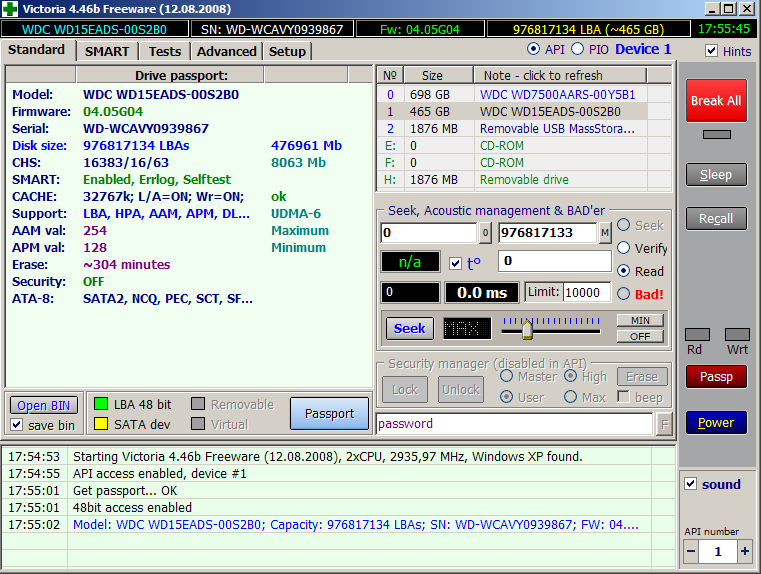Toggle the sound checkbox
Viewport: 761px width, 574px height.
691,484
